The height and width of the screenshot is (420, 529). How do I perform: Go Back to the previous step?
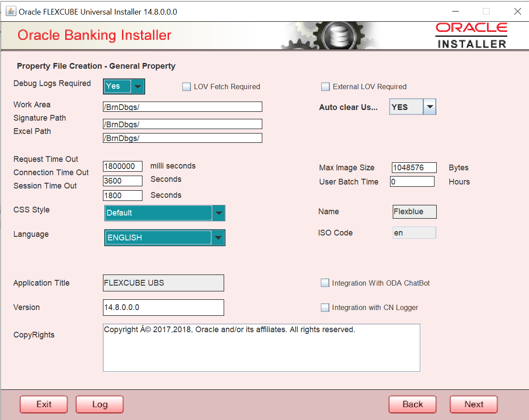pyautogui.click(x=412, y=404)
